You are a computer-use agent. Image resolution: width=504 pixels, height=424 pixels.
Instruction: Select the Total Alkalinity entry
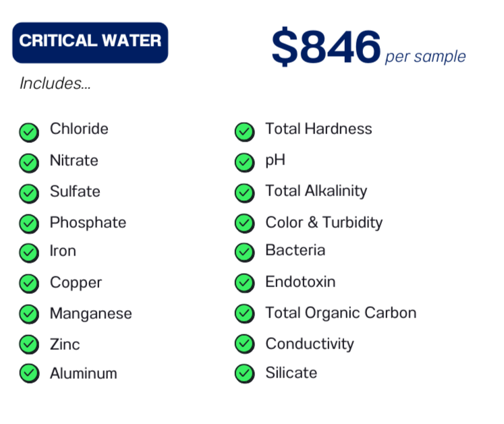316,191
